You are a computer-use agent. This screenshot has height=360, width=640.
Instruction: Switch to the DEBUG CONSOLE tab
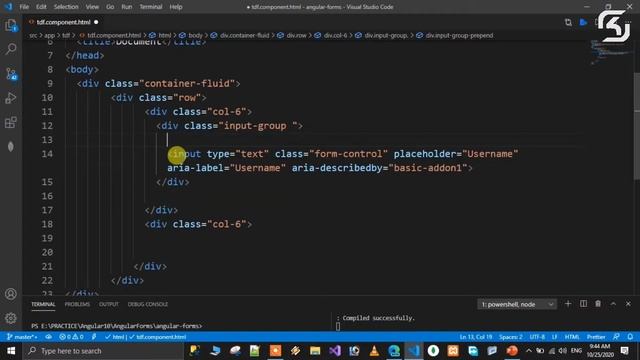click(147, 304)
